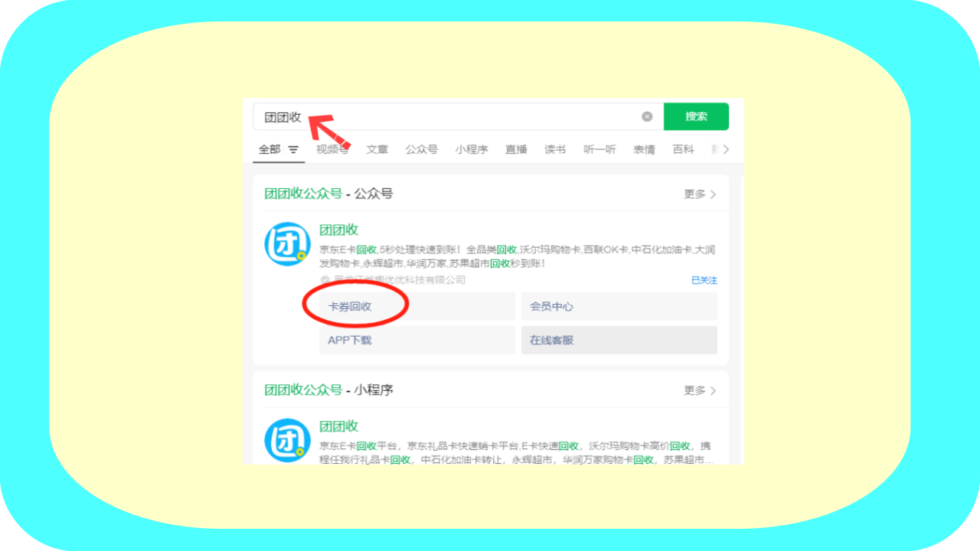Switch to the 公众号 tab

tap(421, 150)
